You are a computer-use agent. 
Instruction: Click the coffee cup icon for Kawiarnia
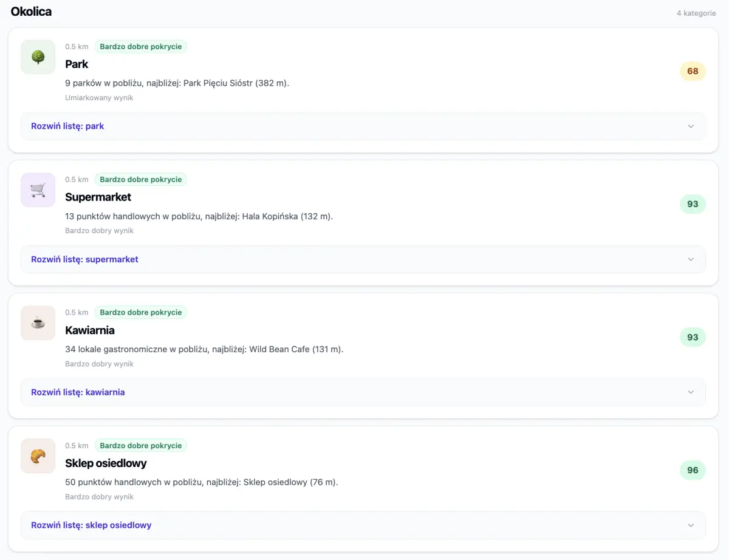pos(38,323)
